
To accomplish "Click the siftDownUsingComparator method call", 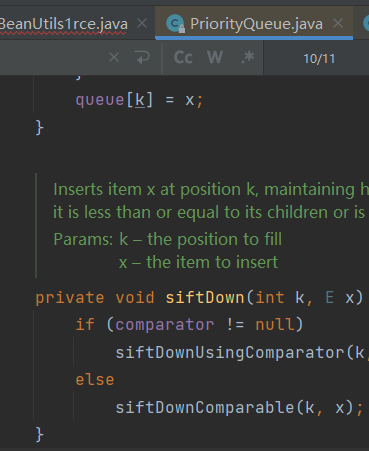I will [x=230, y=353].
